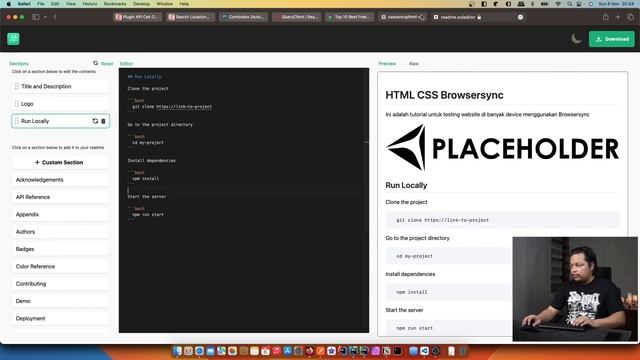
Task: Click the 'npm run start' editor line
Action: click(148, 214)
